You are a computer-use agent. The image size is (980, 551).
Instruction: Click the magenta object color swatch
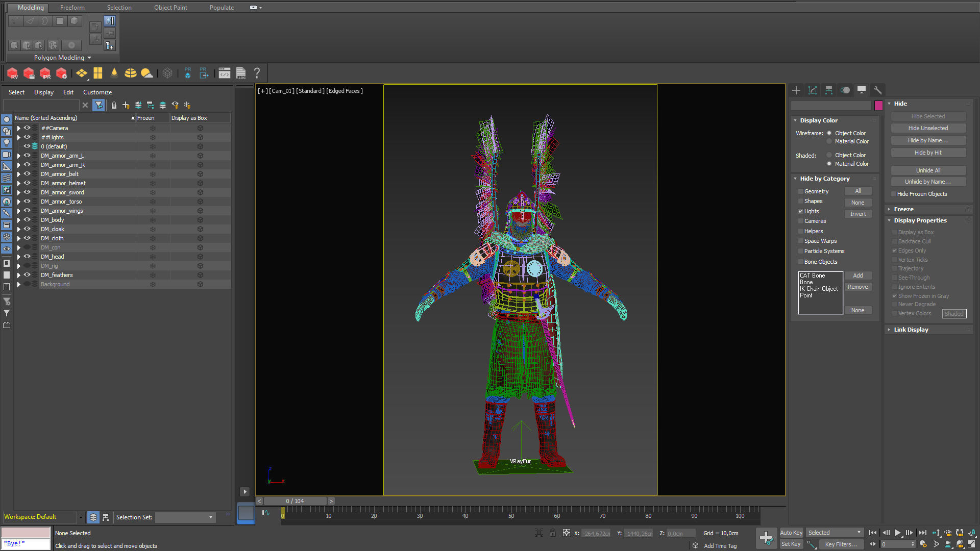click(878, 106)
